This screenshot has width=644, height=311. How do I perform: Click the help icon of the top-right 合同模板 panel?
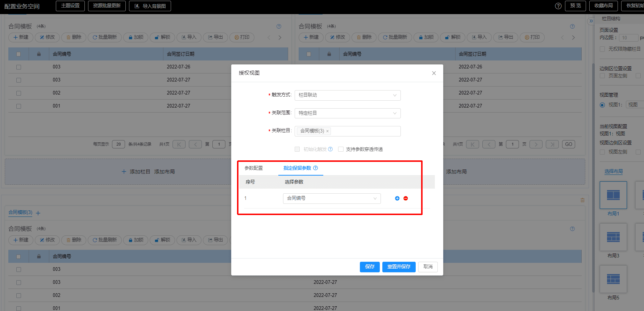[x=572, y=26]
